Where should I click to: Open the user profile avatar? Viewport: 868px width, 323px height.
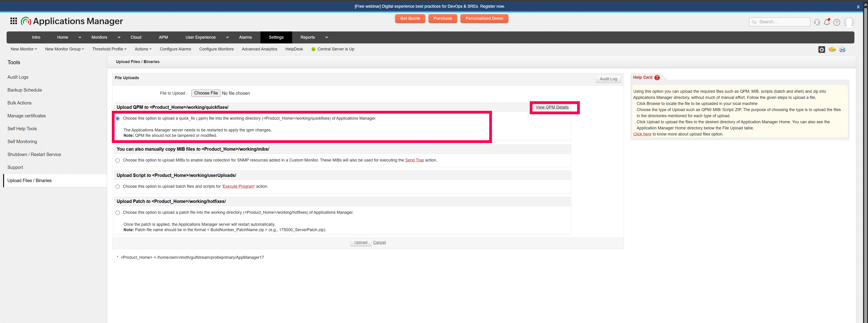pyautogui.click(x=849, y=22)
